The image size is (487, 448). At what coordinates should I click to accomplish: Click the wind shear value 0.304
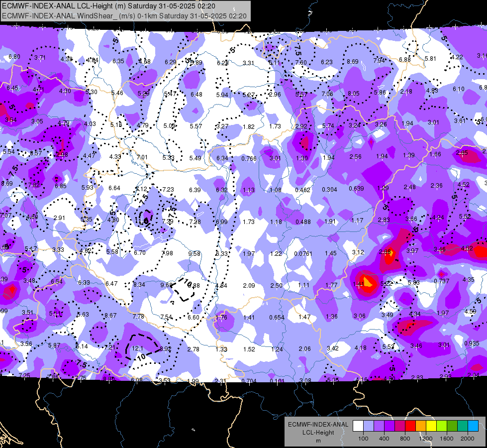tap(329, 189)
